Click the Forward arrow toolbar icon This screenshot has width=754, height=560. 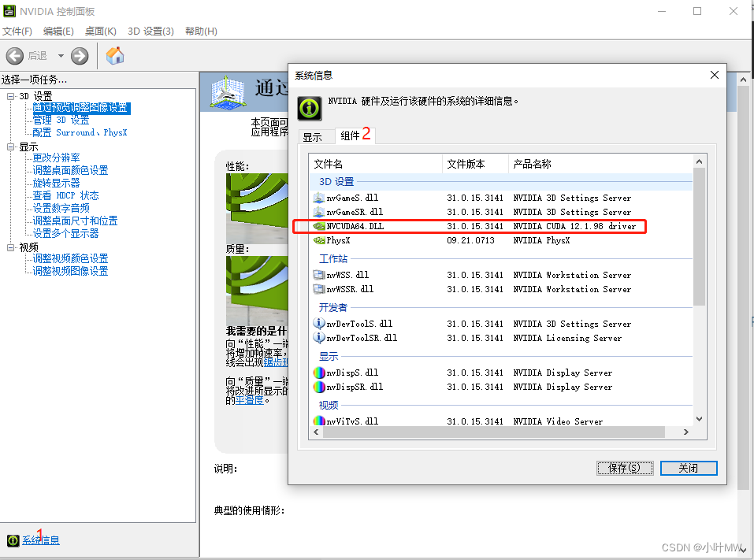80,56
